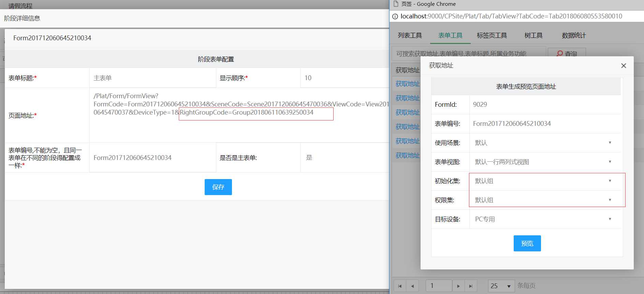Go to next page in pager
Screen dimensions: 644x294
pos(458,286)
